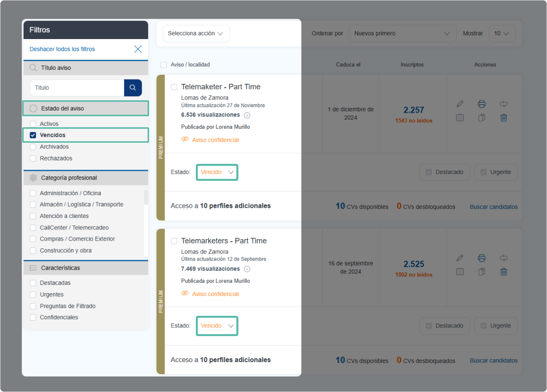Open the Selecciona acción dropdown
This screenshot has height=392, width=547.
[x=196, y=34]
